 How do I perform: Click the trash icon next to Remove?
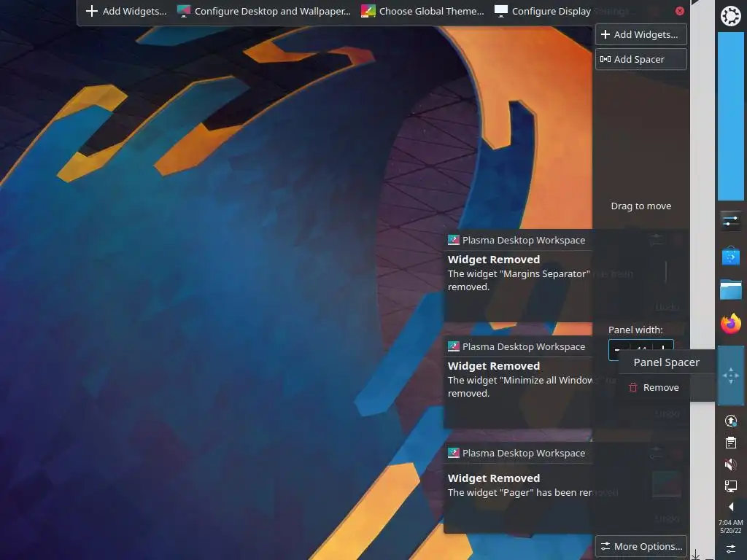pyautogui.click(x=632, y=387)
